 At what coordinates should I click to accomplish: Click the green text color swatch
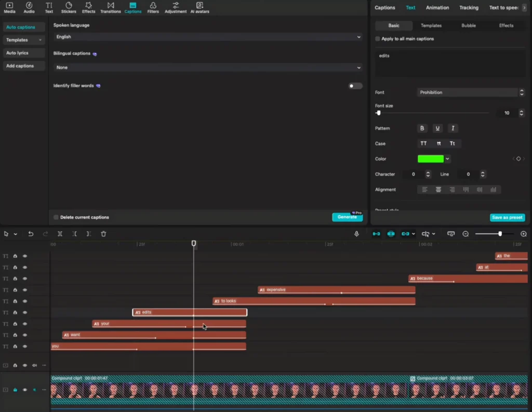click(430, 159)
